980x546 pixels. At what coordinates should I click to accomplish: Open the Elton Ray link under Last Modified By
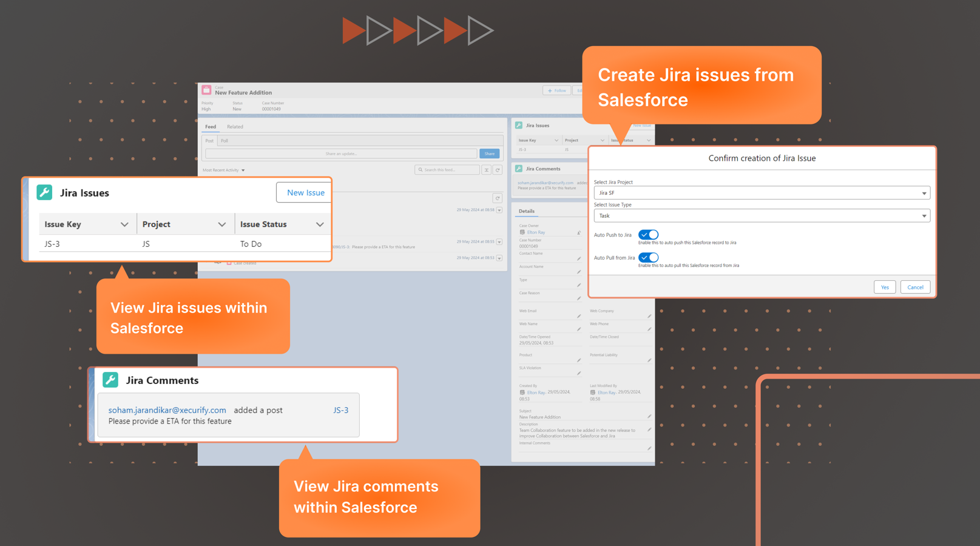[606, 393]
